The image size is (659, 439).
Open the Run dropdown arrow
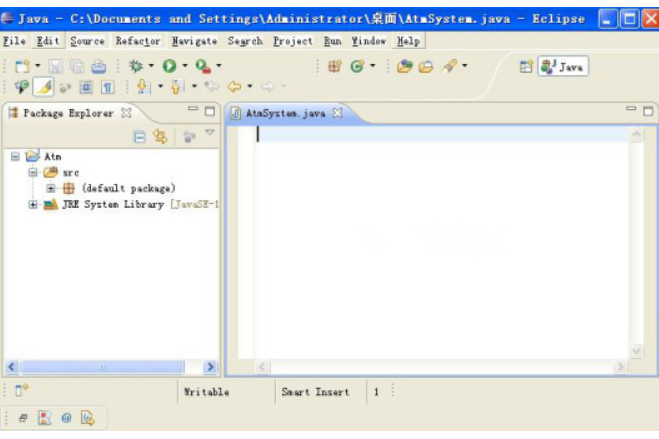pyautogui.click(x=185, y=66)
